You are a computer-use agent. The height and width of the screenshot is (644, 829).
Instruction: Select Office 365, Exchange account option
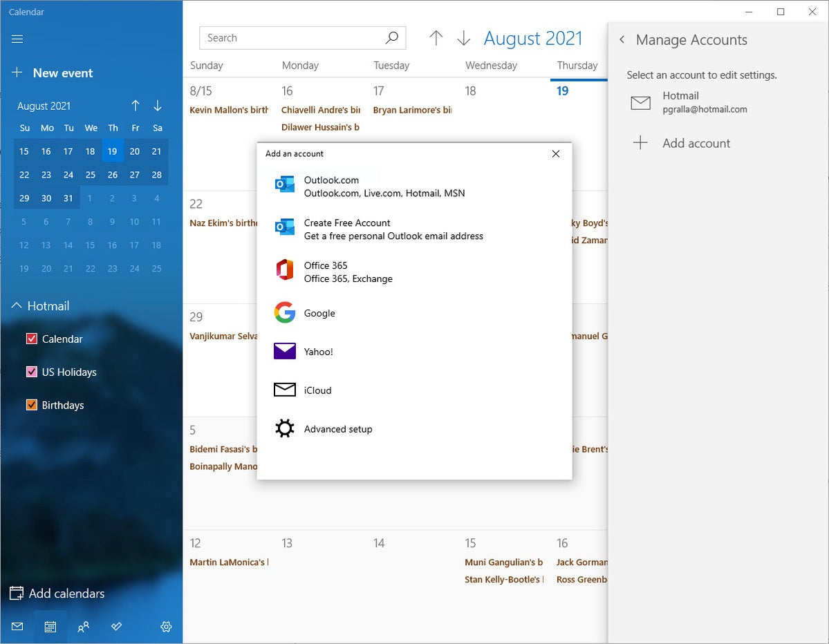[x=348, y=279]
